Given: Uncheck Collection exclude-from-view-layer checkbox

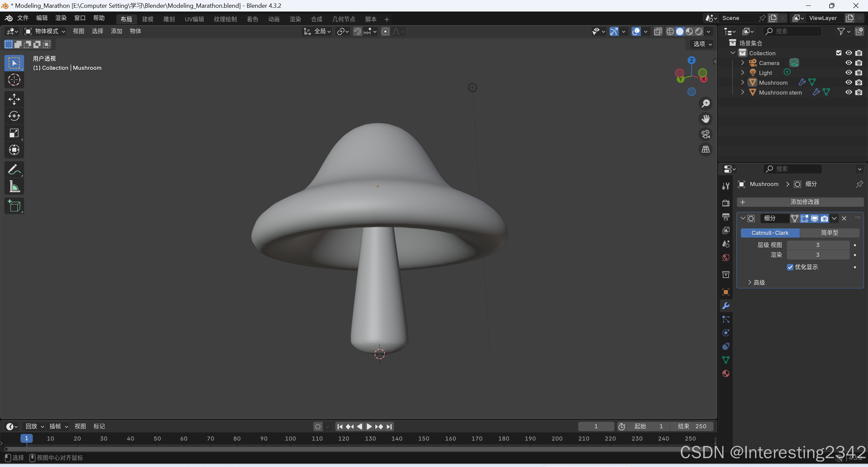Looking at the screenshot, I should tap(838, 53).
